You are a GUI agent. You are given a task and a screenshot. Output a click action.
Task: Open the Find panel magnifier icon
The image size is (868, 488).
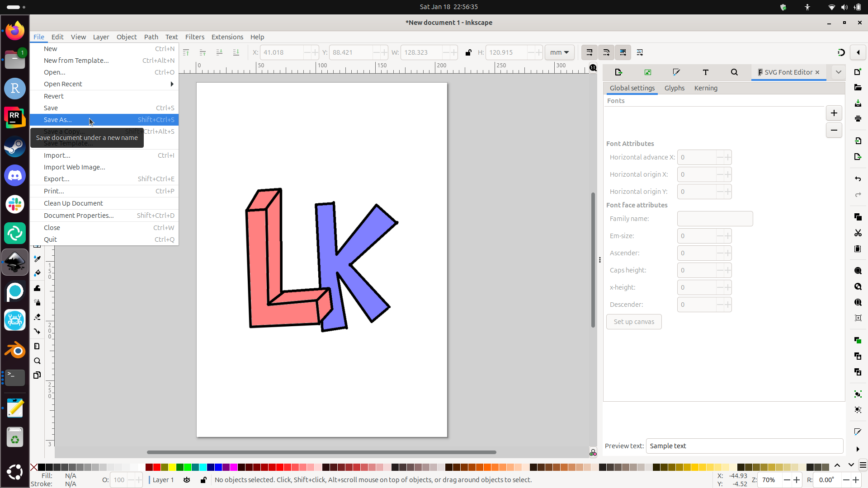734,72
